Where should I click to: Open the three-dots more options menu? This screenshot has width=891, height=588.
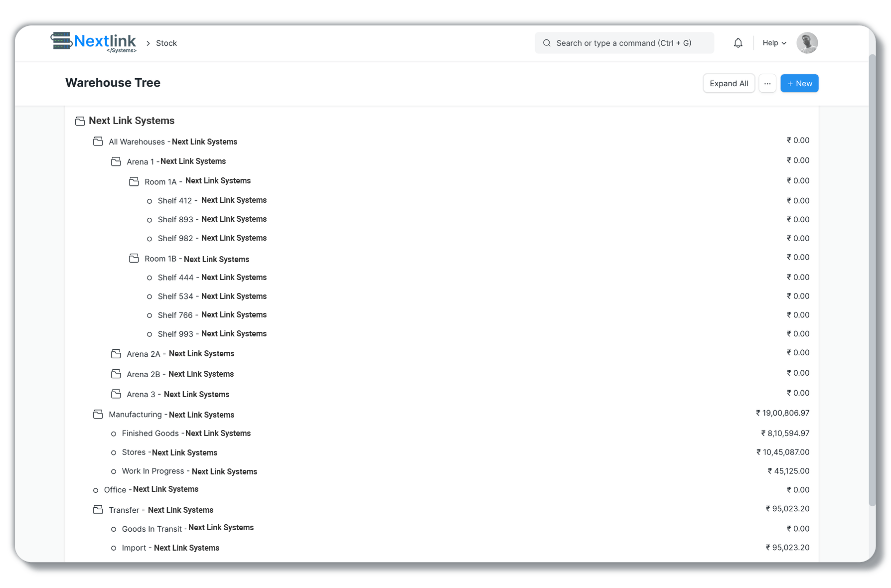coord(767,83)
